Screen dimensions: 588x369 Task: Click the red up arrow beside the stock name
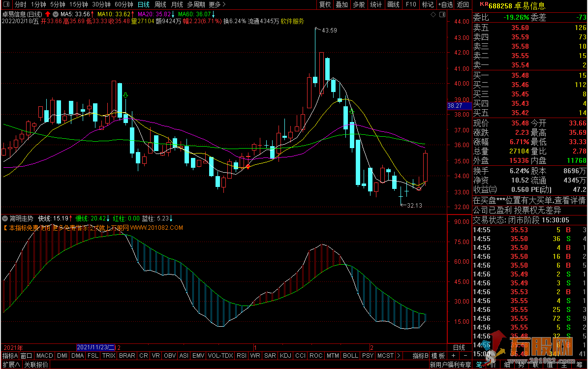(x=48, y=14)
